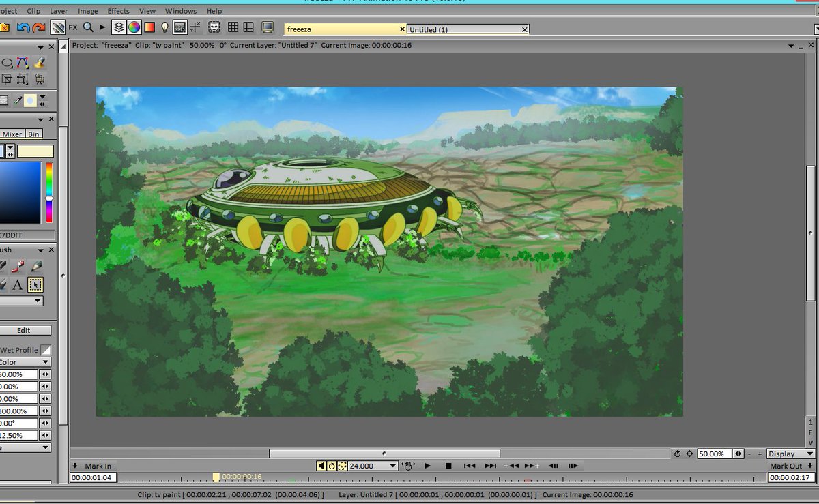Show the grid icon
Image resolution: width=819 pixels, height=504 pixels.
pyautogui.click(x=233, y=27)
